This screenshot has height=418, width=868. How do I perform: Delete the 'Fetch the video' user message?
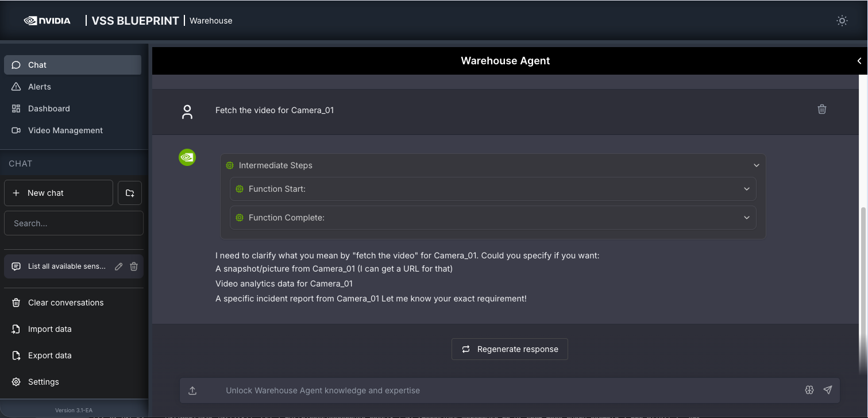[x=821, y=109]
